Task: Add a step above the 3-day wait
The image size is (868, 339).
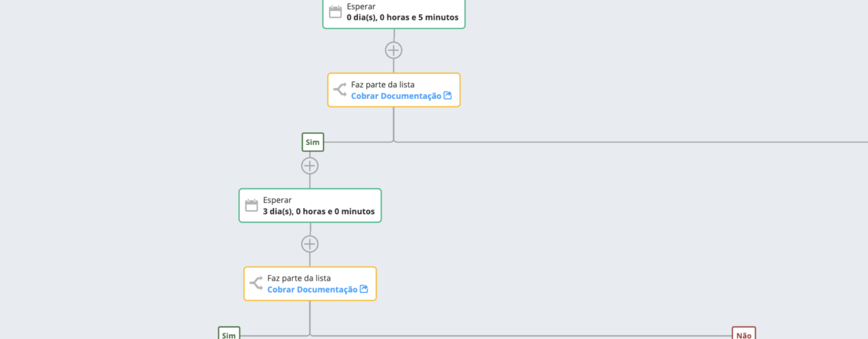Action: (x=310, y=165)
